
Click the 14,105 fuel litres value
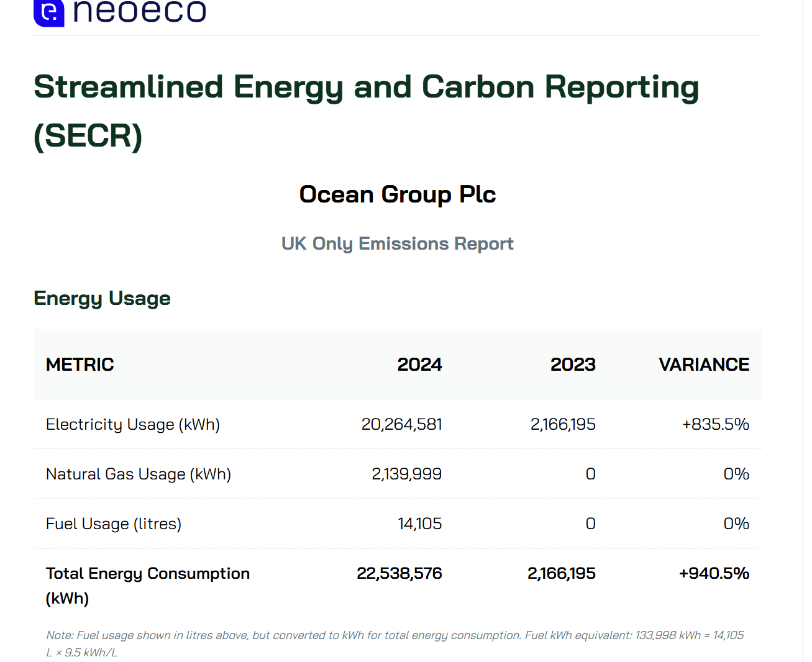[x=420, y=524]
